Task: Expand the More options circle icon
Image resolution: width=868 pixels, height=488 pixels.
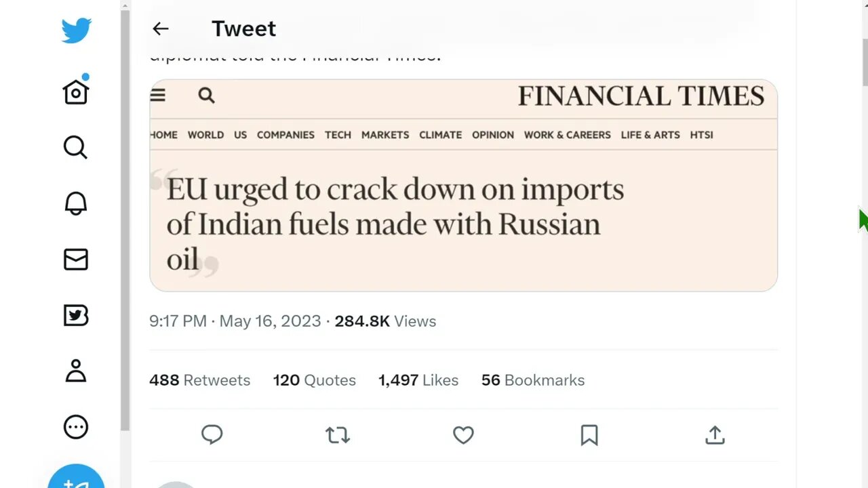Action: (x=76, y=427)
